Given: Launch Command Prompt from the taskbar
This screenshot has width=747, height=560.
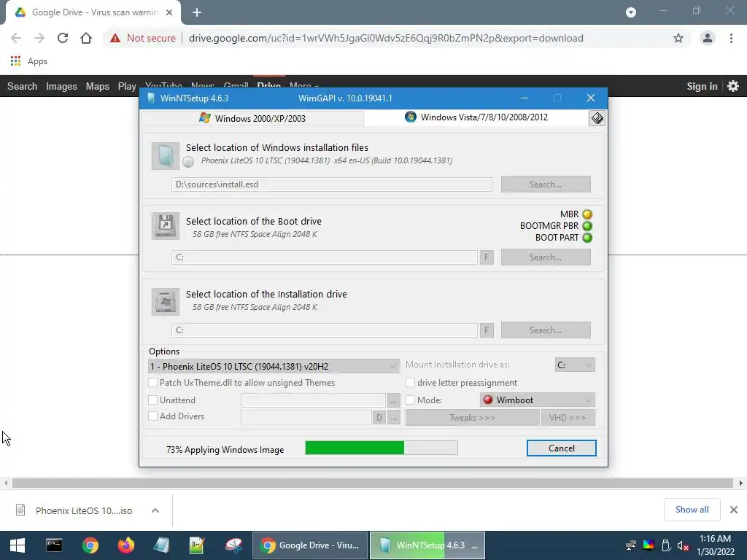Looking at the screenshot, I should [x=54, y=545].
